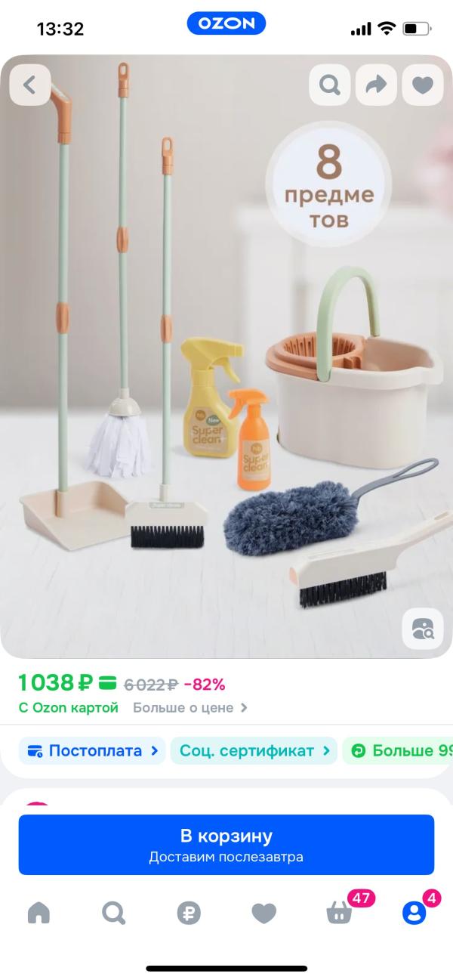Open Search tab in bottom navigation
This screenshot has width=453, height=980.
click(114, 914)
